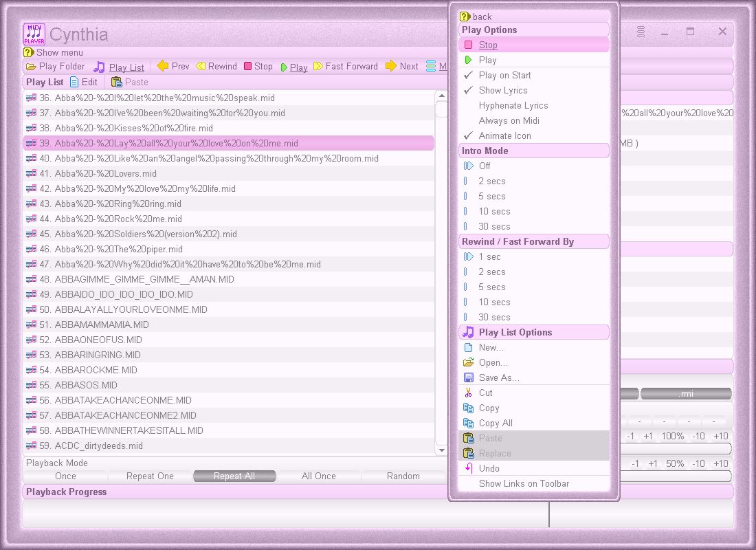Set Intro Mode to 30 secs
This screenshot has width=756, height=550.
(x=534, y=226)
